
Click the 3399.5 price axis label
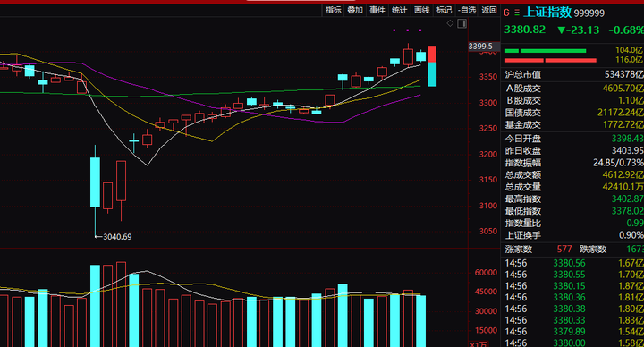click(x=480, y=46)
